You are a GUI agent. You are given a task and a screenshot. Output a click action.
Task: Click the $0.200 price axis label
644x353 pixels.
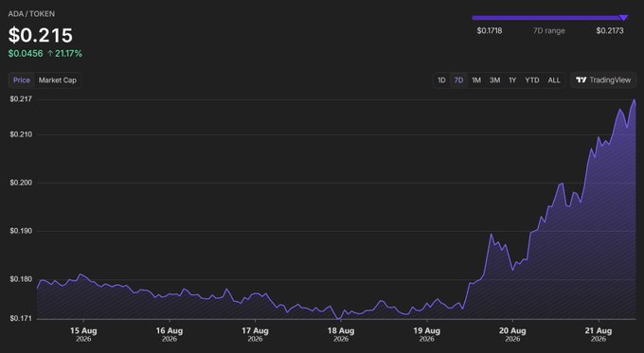tap(21, 183)
